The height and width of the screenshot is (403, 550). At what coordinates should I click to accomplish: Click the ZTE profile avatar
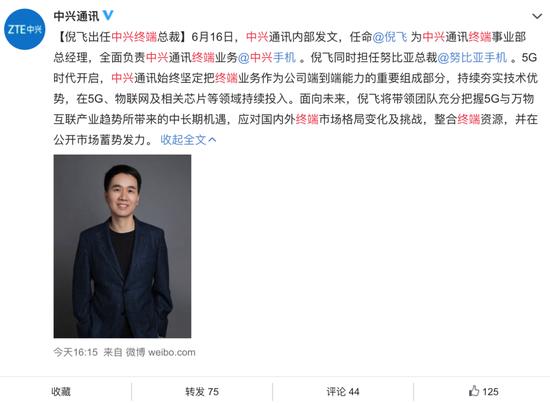(x=25, y=29)
